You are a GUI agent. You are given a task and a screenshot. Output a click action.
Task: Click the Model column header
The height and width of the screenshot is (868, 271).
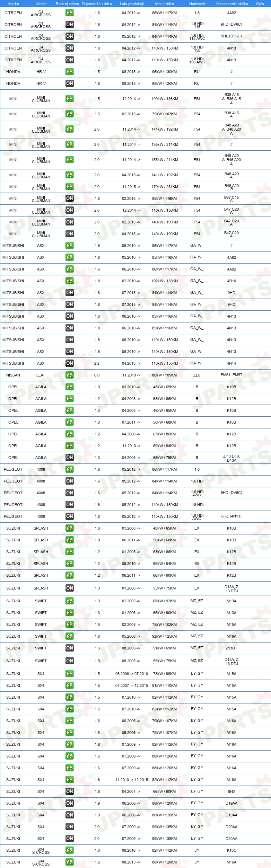41,4
